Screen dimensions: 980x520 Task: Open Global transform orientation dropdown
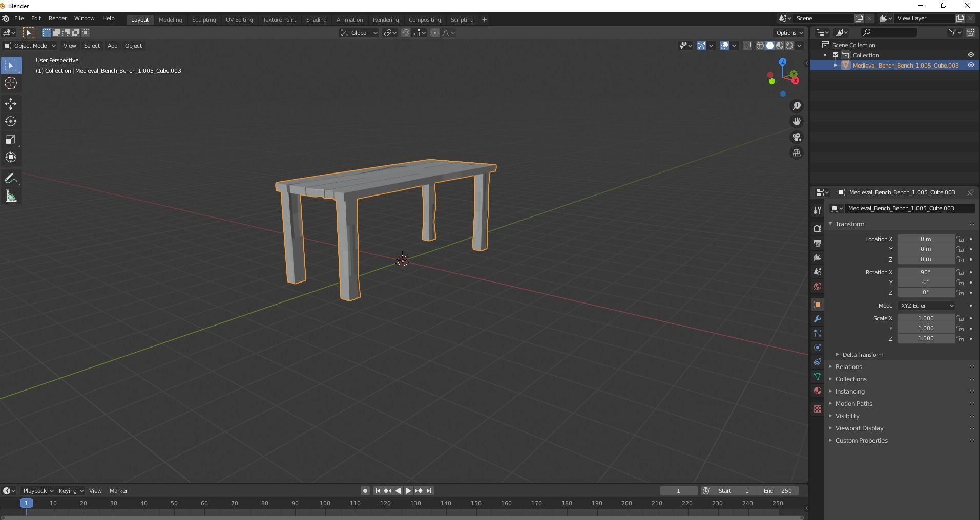pyautogui.click(x=359, y=33)
